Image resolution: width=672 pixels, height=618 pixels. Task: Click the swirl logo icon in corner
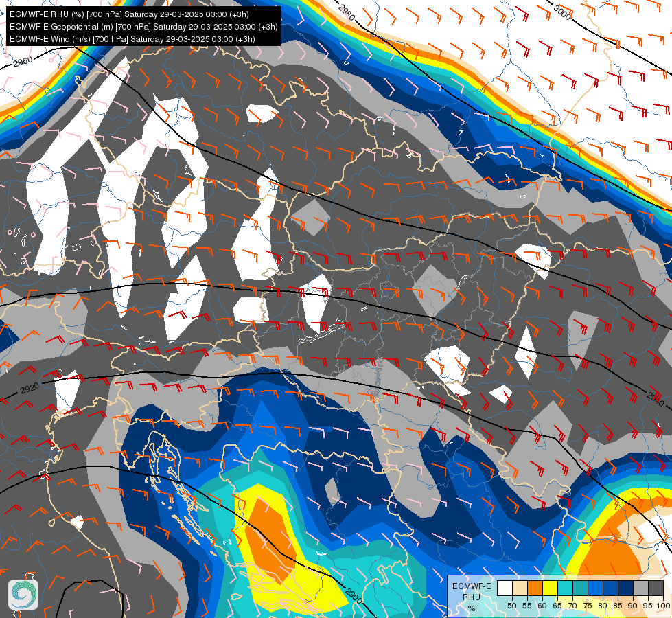coord(23,594)
